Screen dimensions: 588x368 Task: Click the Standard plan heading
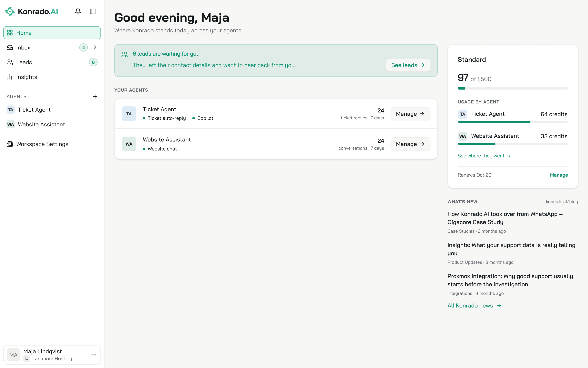[x=472, y=60]
